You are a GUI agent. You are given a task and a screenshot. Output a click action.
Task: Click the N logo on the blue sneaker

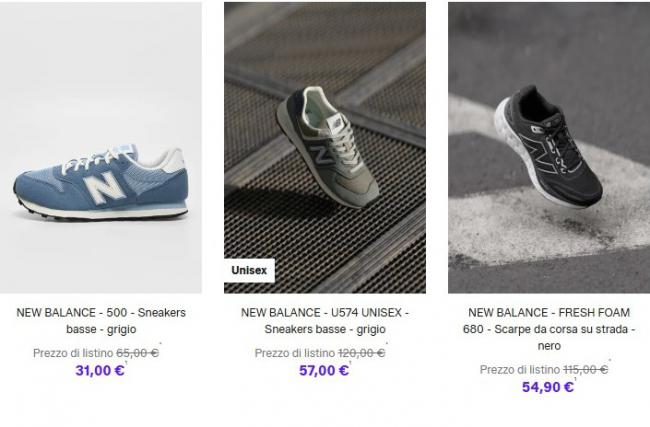pyautogui.click(x=104, y=187)
